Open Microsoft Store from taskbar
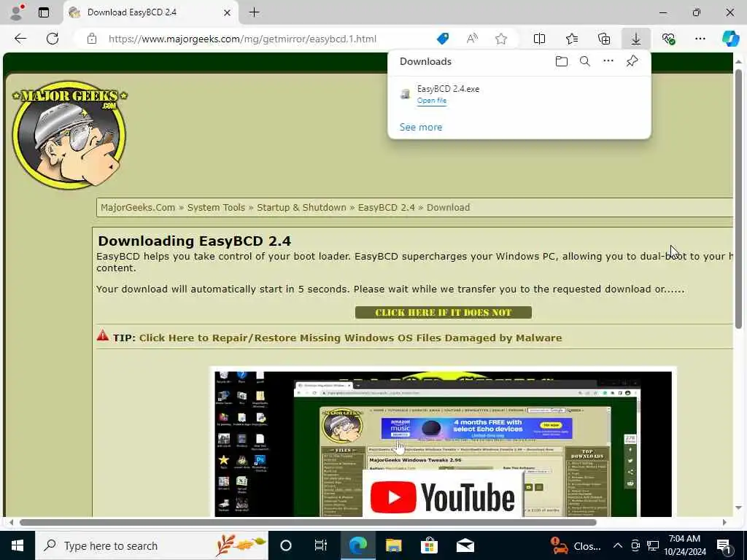This screenshot has width=747, height=560. click(429, 545)
